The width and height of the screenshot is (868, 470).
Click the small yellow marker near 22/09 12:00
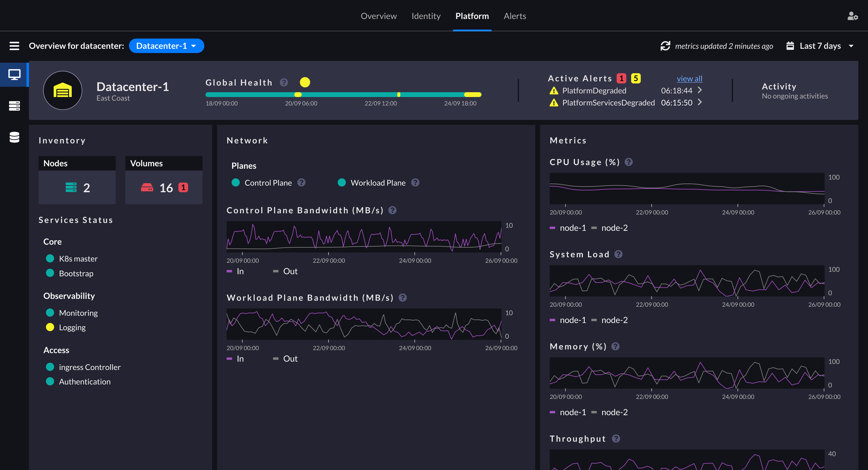399,95
